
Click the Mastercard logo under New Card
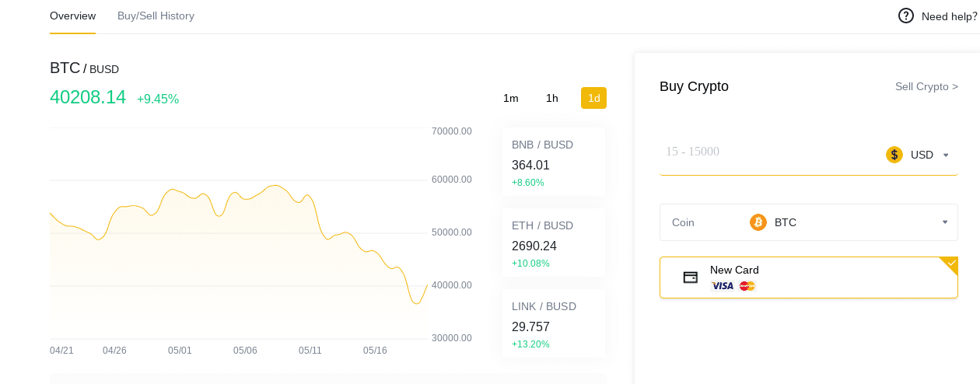click(x=747, y=286)
